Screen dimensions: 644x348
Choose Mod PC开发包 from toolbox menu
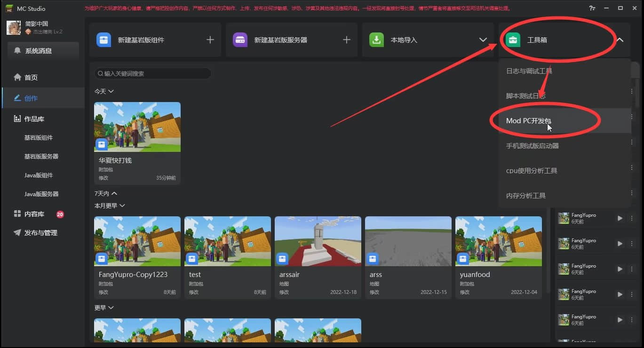tap(564, 121)
